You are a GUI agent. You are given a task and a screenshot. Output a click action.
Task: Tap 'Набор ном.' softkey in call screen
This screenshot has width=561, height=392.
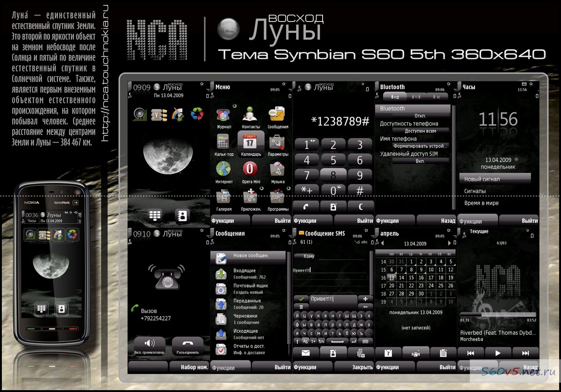pos(189,367)
